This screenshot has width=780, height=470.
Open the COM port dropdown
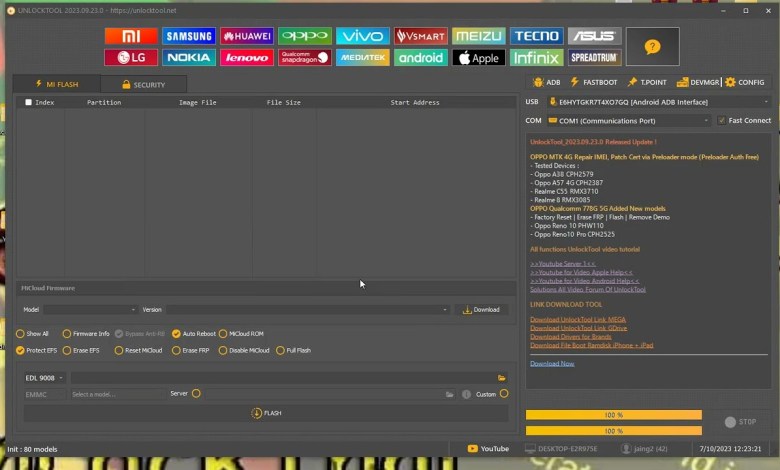(629, 121)
